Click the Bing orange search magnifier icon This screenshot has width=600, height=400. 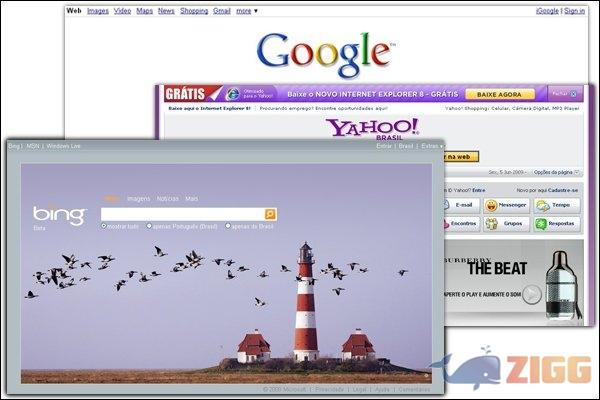click(x=270, y=214)
